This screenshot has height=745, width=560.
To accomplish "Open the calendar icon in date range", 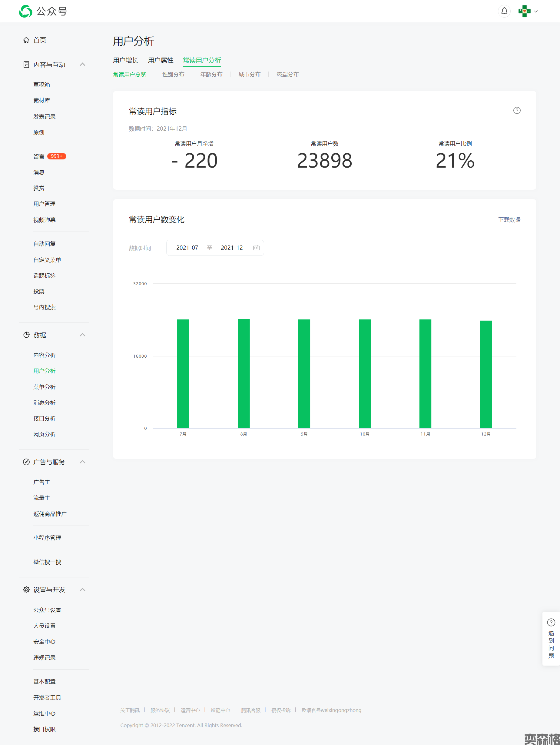I will pyautogui.click(x=256, y=248).
